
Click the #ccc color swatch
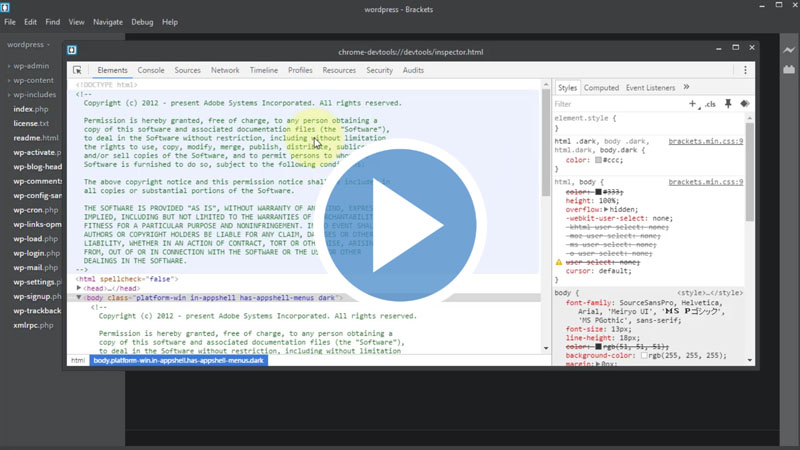(598, 160)
